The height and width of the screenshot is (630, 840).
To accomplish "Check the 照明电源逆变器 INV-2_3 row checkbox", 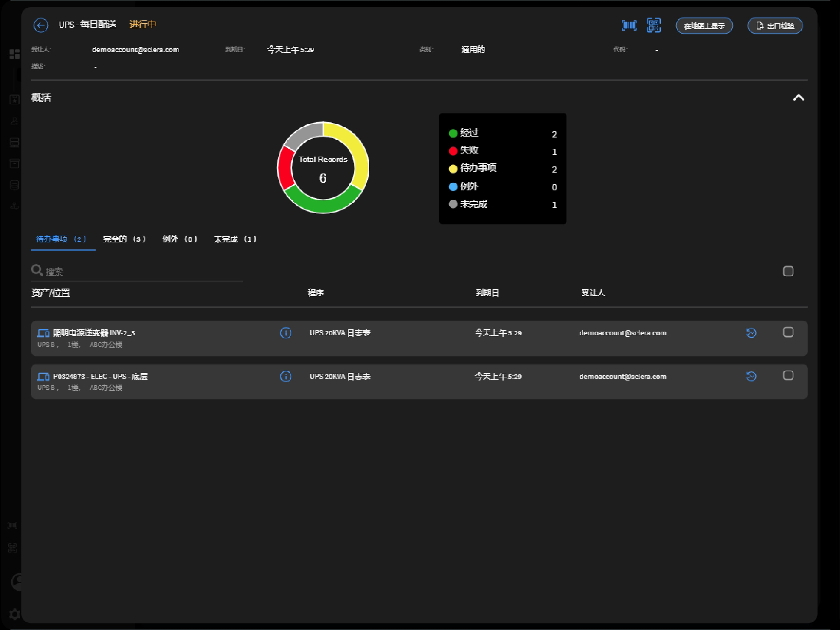I will [788, 332].
